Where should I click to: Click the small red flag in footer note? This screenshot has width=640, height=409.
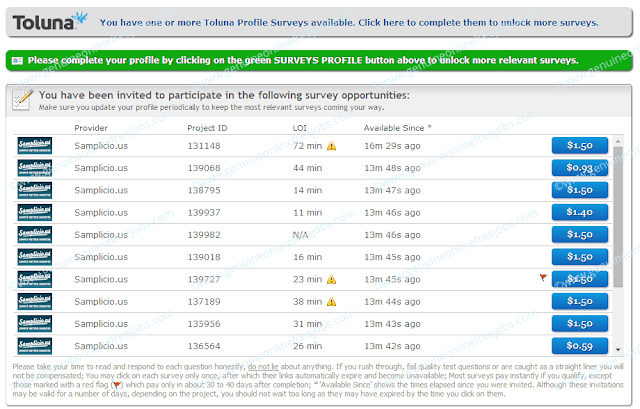coord(117,385)
